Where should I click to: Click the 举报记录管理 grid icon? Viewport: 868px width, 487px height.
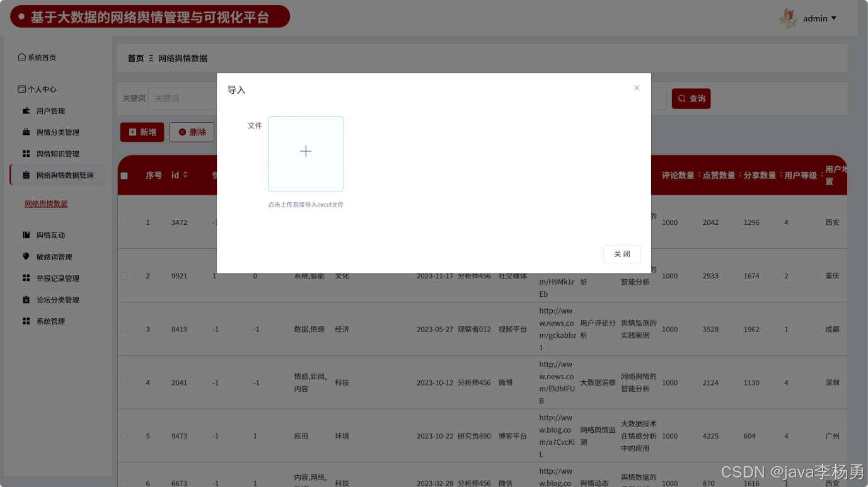(x=26, y=278)
